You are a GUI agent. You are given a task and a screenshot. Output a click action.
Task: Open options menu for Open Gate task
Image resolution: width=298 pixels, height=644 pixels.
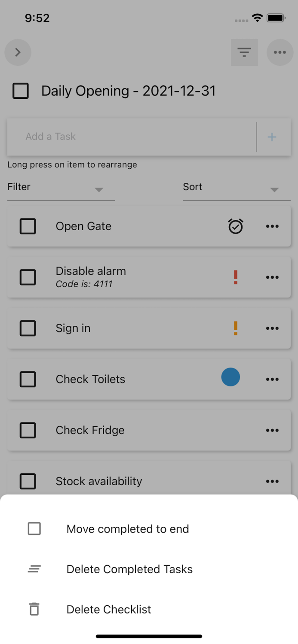point(272,226)
